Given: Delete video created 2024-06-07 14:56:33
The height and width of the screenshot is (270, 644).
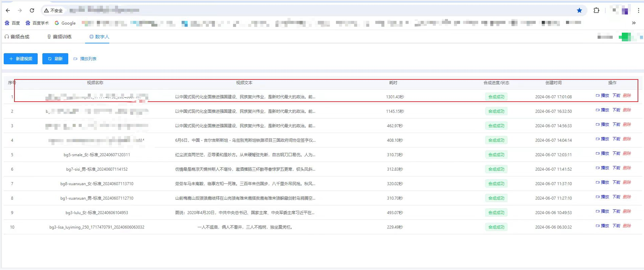Looking at the screenshot, I should 627,125.
